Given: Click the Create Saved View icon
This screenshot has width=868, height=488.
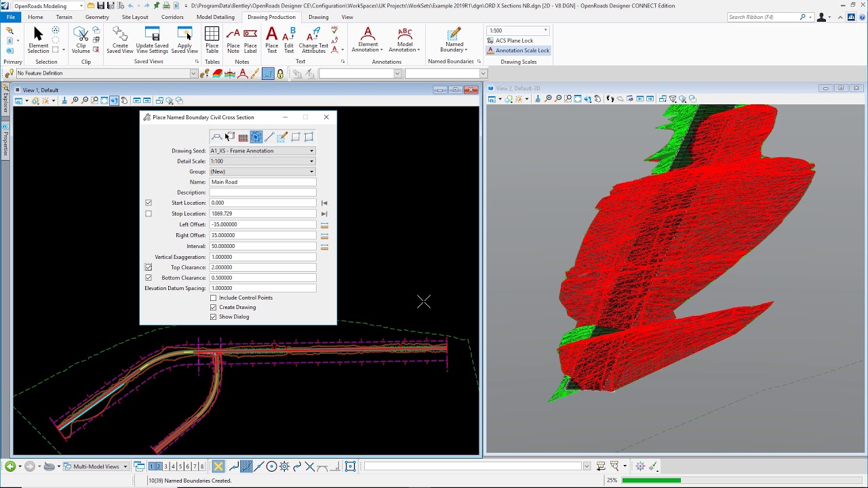Looking at the screenshot, I should [x=120, y=40].
